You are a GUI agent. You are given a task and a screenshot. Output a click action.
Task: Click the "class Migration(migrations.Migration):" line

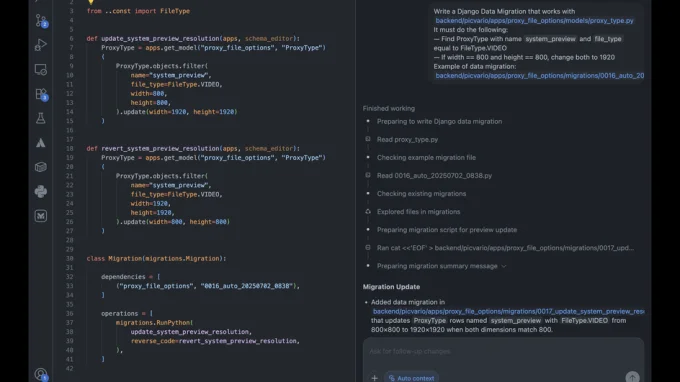[156, 258]
